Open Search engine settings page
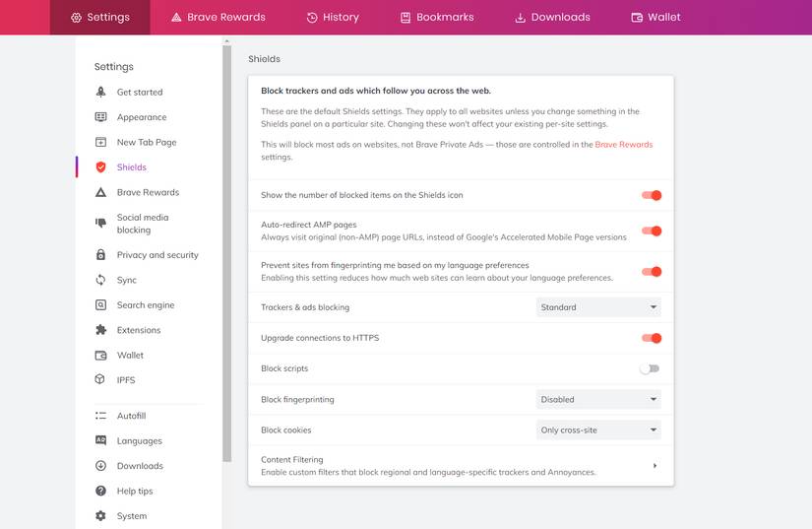 point(145,305)
